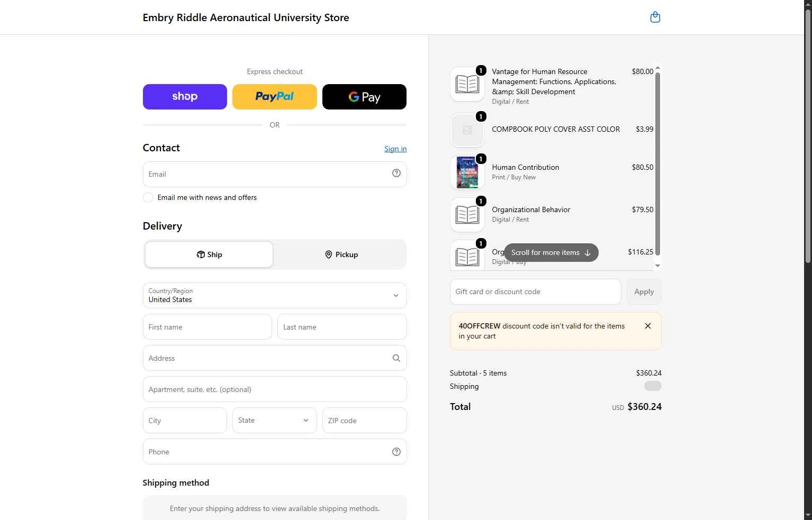The height and width of the screenshot is (520, 812).
Task: Click the Organizational Behavior item title
Action: pos(531,209)
